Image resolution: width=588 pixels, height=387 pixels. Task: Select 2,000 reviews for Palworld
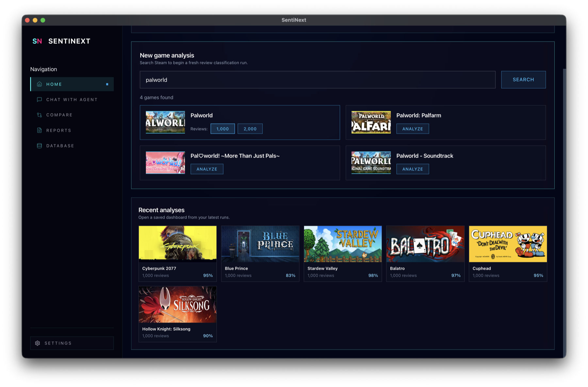tap(250, 129)
